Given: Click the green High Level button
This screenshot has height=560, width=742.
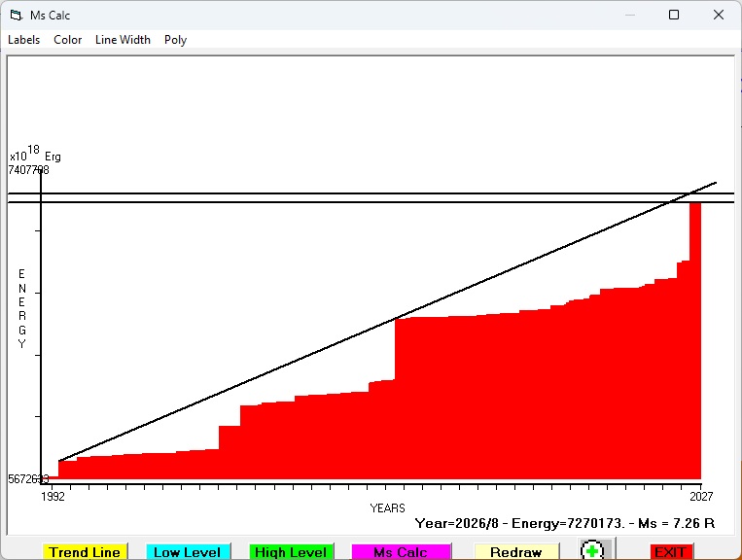Looking at the screenshot, I should 291,552.
